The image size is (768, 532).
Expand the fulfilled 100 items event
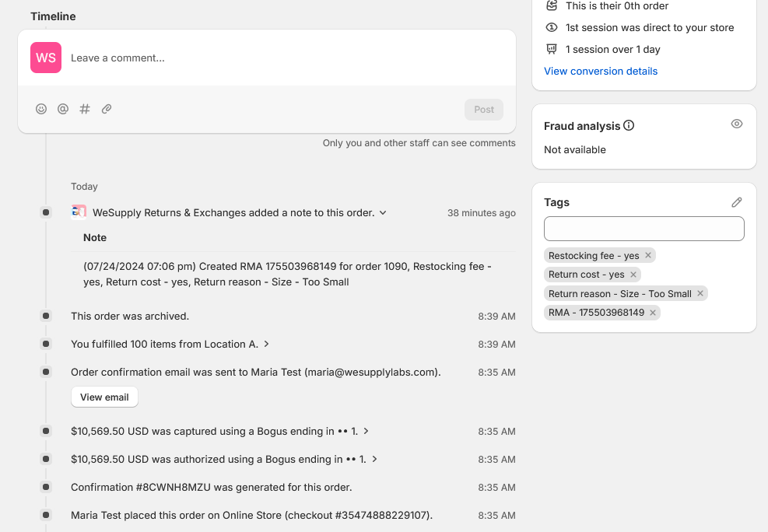coord(266,344)
